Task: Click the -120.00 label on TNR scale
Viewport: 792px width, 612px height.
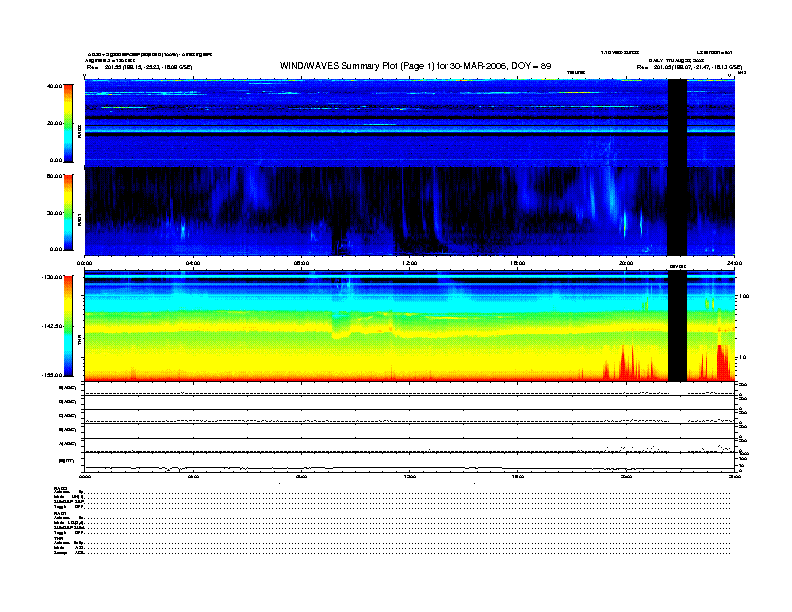Action: pos(53,277)
